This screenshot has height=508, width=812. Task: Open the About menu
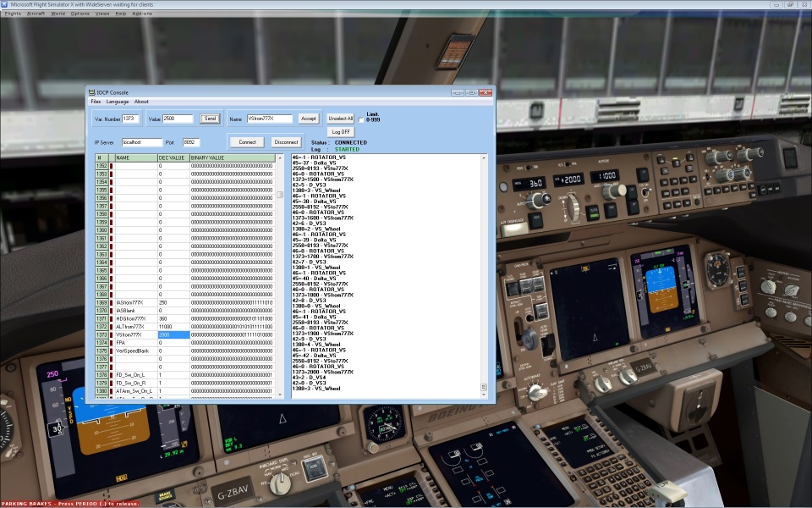click(x=140, y=101)
